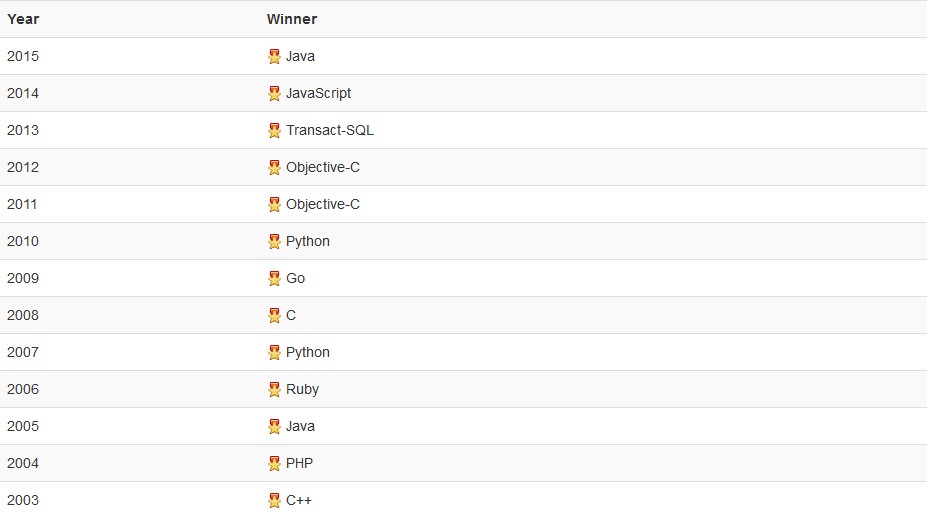This screenshot has width=929, height=526.
Task: Click the 2012 Objective-C winner entry
Action: [x=323, y=167]
